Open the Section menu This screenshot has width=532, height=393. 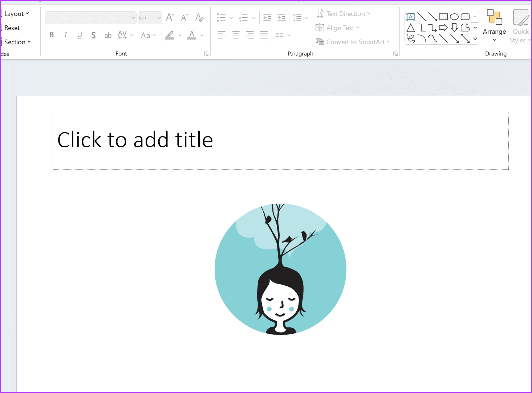click(17, 42)
